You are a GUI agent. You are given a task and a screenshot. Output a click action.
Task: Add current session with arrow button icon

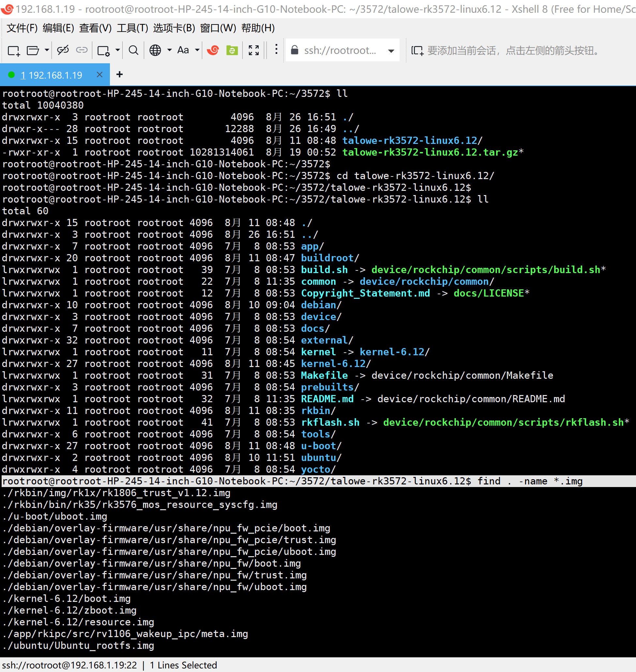coord(417,51)
